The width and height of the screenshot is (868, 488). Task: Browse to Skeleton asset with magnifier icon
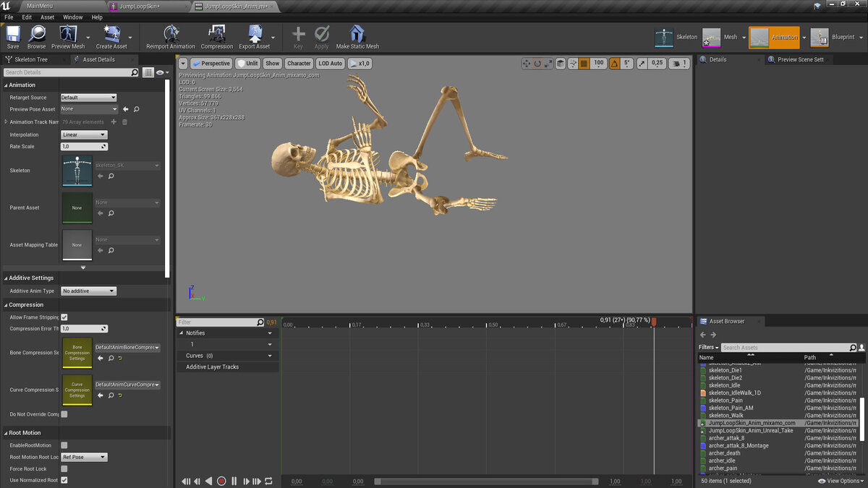pyautogui.click(x=111, y=176)
